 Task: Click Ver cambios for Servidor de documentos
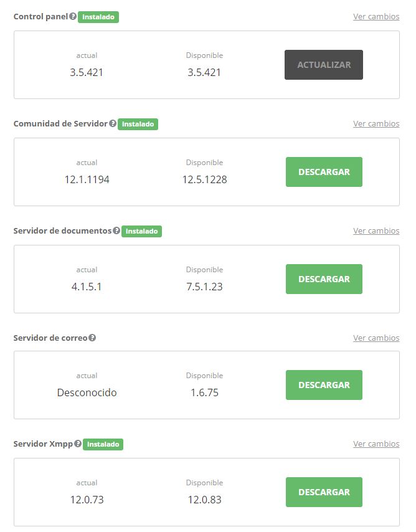coord(376,231)
